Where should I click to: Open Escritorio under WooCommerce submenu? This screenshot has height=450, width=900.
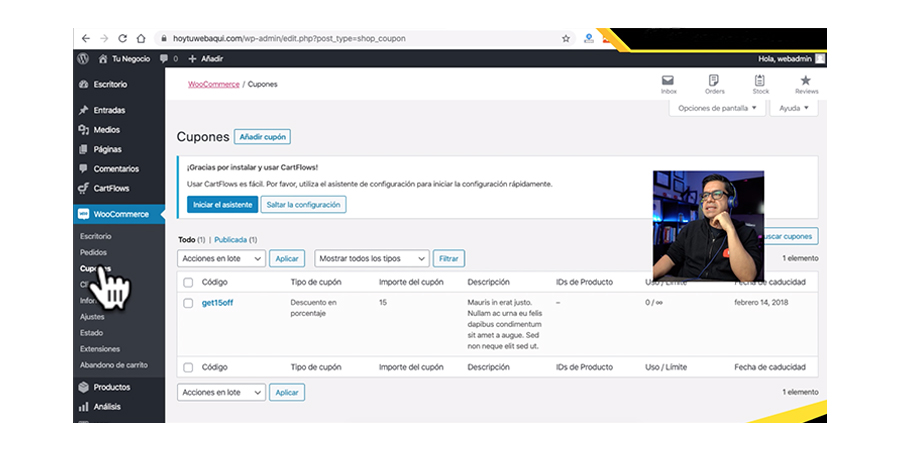96,236
